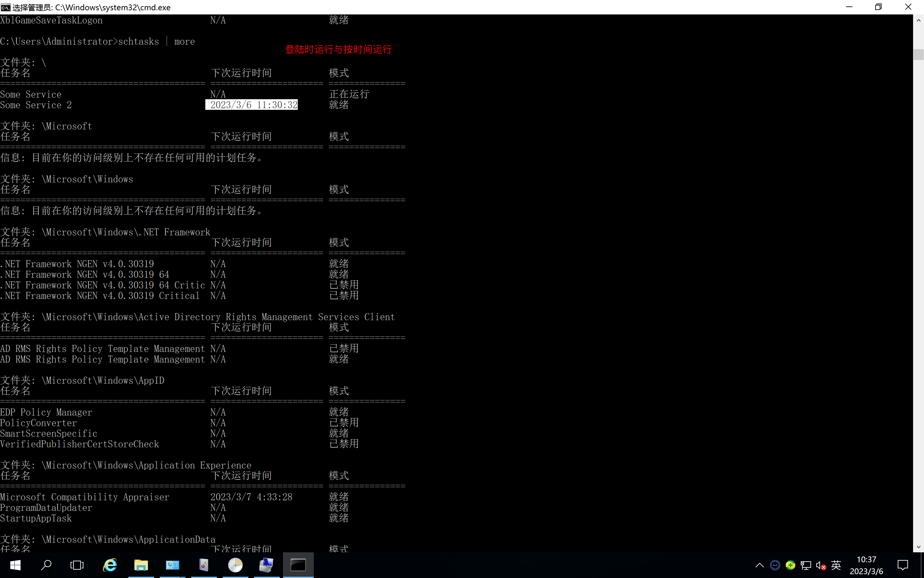The width and height of the screenshot is (924, 578).
Task: Click cmd.exe title bar system menu icon
Action: [x=5, y=7]
